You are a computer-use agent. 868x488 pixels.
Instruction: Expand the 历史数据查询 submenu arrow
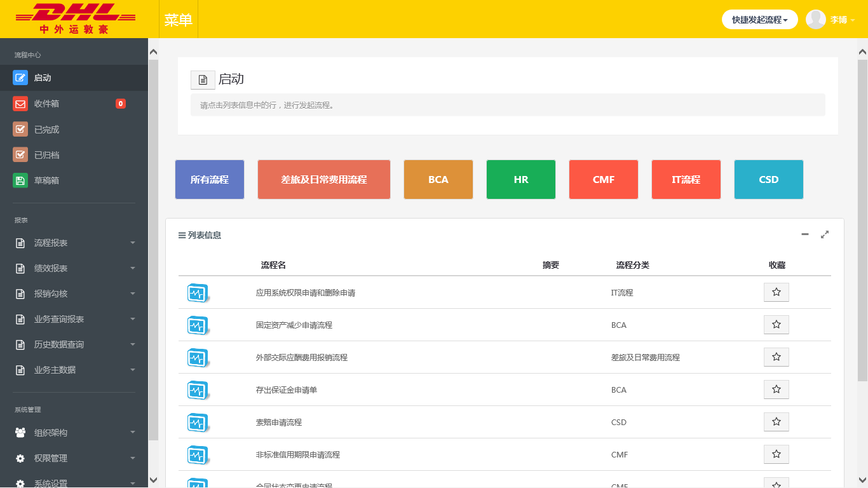133,344
